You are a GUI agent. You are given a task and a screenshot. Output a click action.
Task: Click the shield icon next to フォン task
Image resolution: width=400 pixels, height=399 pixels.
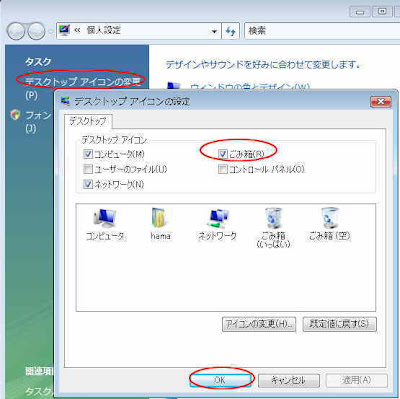15,115
